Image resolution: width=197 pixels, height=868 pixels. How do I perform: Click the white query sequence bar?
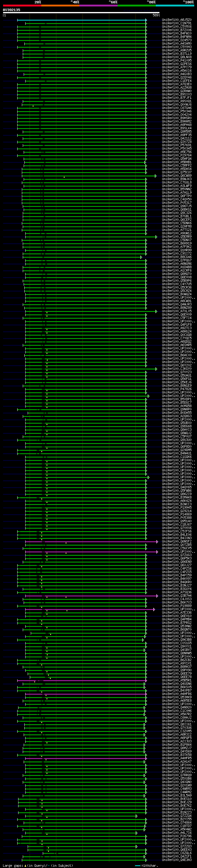tap(81, 13)
